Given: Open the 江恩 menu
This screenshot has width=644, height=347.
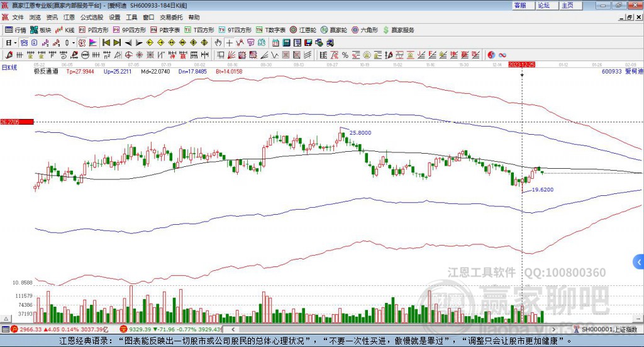Looking at the screenshot, I should pyautogui.click(x=69, y=17).
